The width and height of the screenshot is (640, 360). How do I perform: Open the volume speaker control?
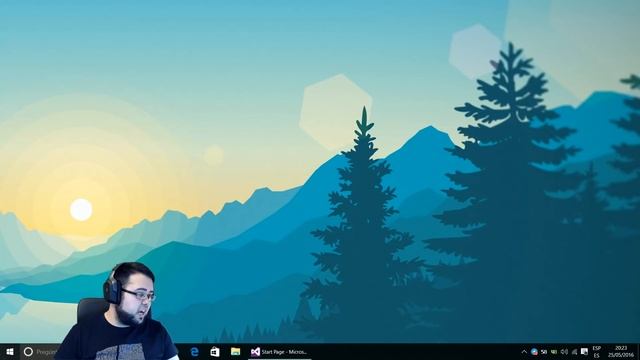click(564, 351)
